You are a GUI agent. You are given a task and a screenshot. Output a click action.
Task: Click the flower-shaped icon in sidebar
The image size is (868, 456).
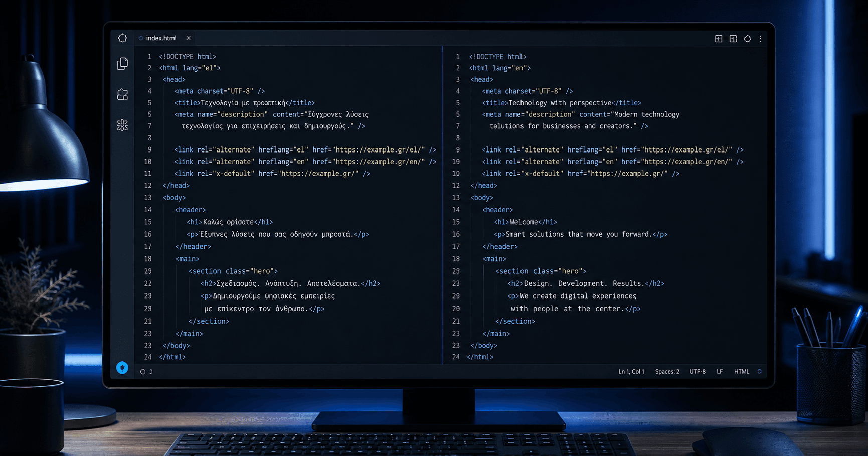[x=122, y=125]
